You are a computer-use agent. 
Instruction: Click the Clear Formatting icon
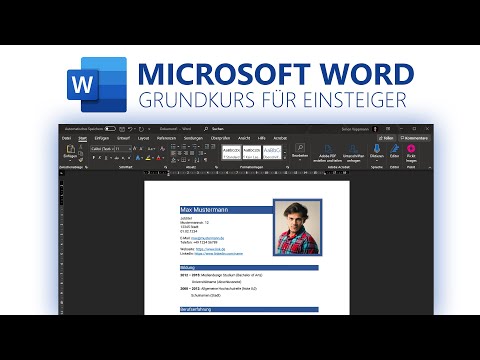[x=163, y=149]
